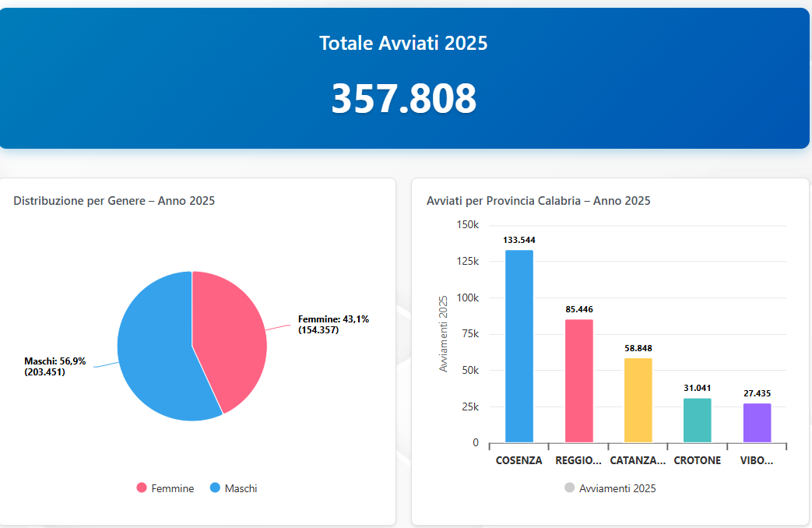Click the 31.041 bar value label
812x528 pixels.
click(x=697, y=388)
